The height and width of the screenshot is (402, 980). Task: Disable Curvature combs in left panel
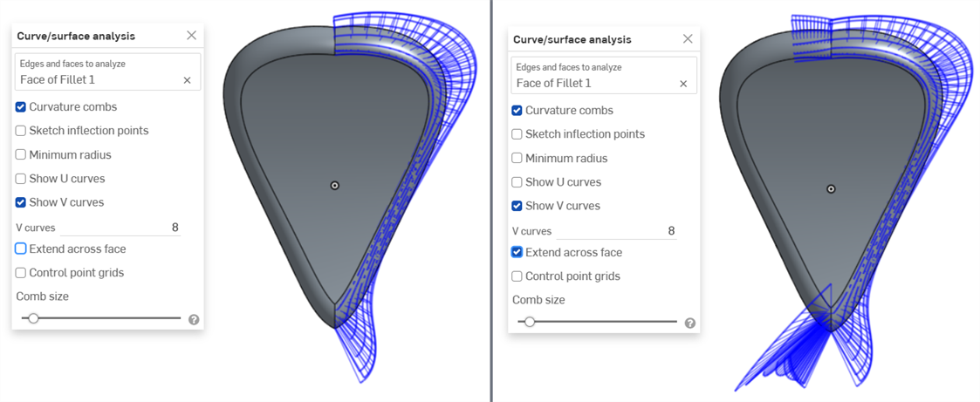[21, 106]
